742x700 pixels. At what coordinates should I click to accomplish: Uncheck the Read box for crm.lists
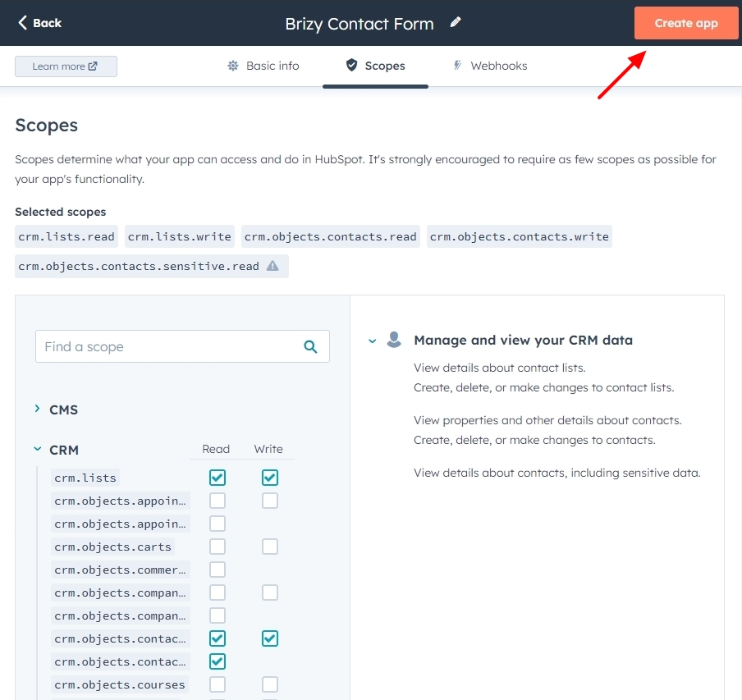click(x=218, y=478)
